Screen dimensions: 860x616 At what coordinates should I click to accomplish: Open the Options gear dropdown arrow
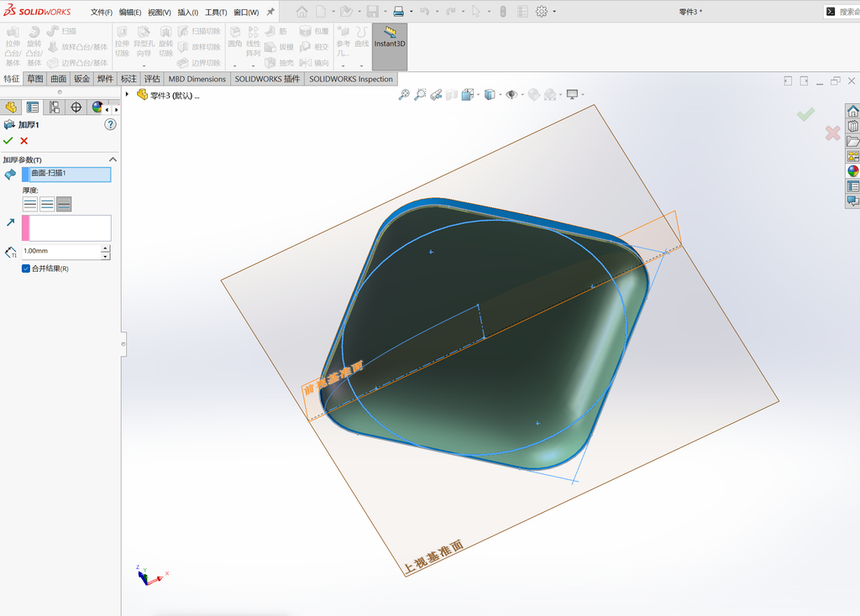(x=554, y=12)
